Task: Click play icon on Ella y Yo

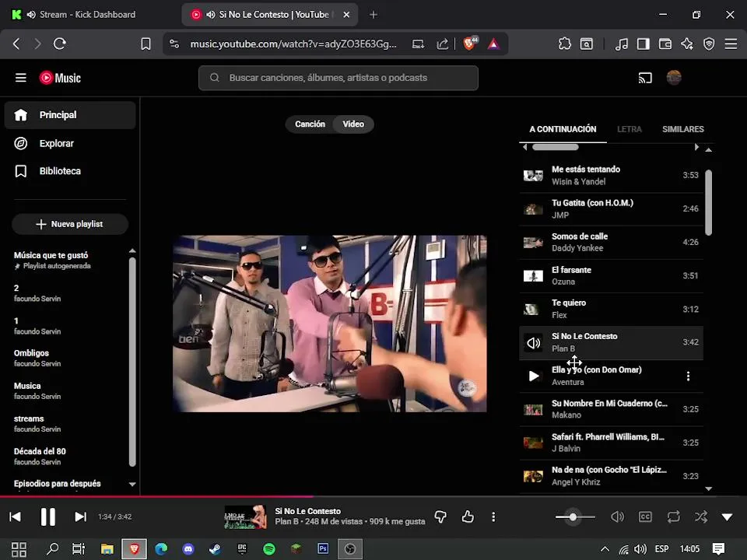Action: coord(534,376)
